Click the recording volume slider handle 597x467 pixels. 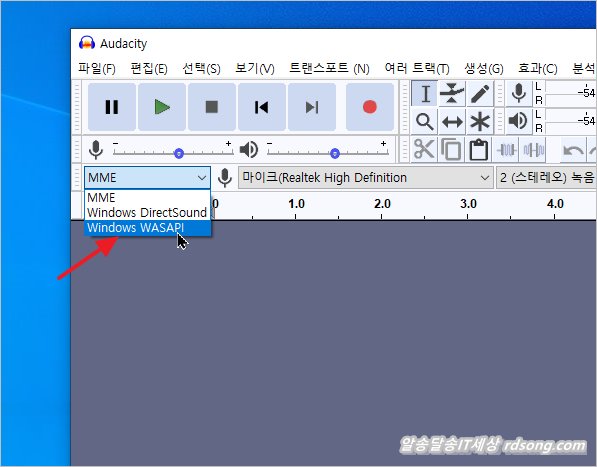179,153
